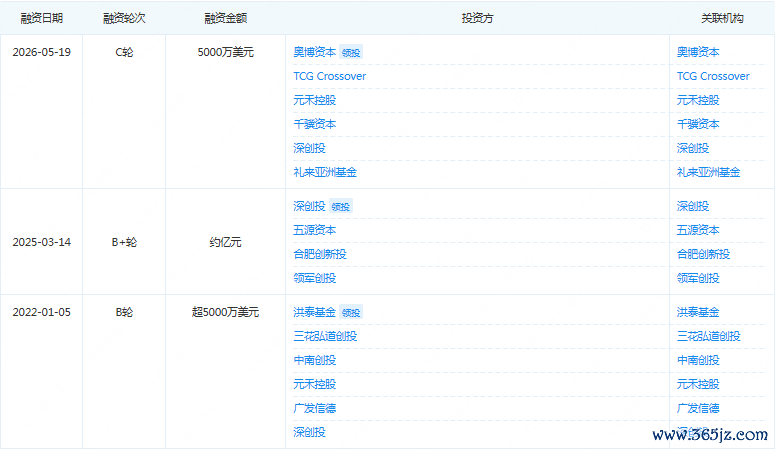Open 千骥资本 in 关联机构 column
Viewport: 775px width, 450px height.
[698, 124]
